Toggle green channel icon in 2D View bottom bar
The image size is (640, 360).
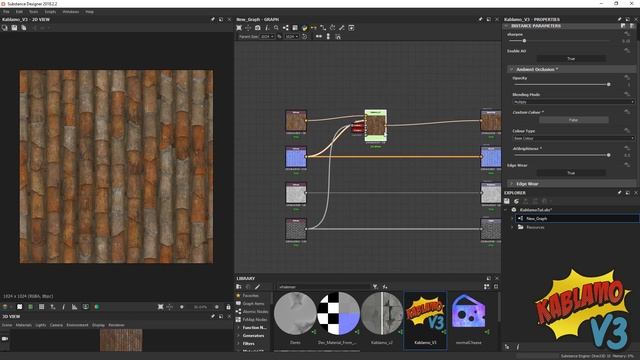click(x=30, y=307)
